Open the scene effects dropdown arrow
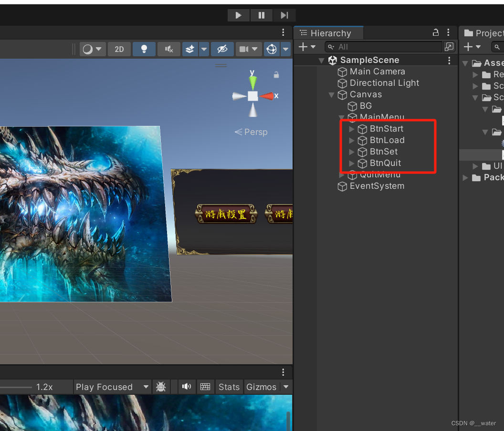504x431 pixels. (x=204, y=49)
